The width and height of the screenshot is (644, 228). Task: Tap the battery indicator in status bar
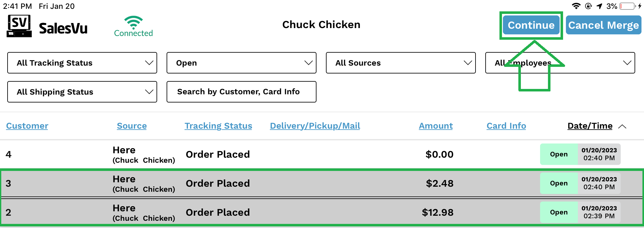coord(627,6)
